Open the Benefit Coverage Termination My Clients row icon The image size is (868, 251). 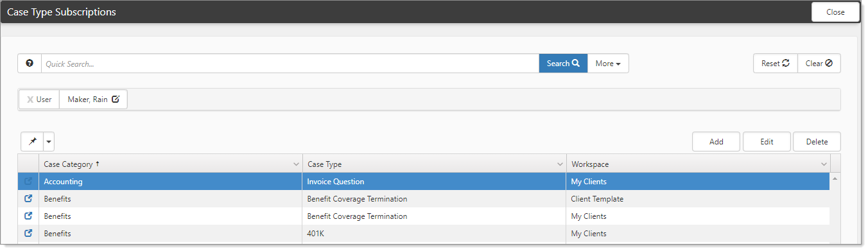click(28, 216)
